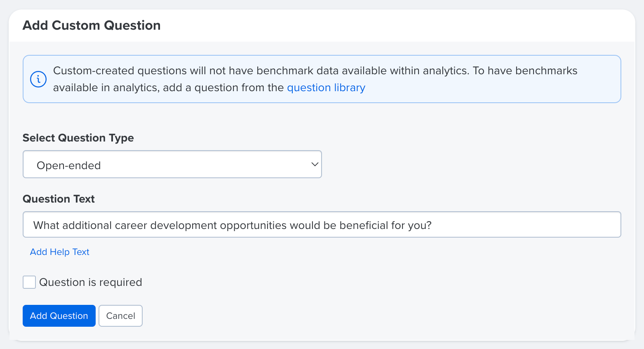Click the Select Question Type label
644x349 pixels.
(78, 138)
